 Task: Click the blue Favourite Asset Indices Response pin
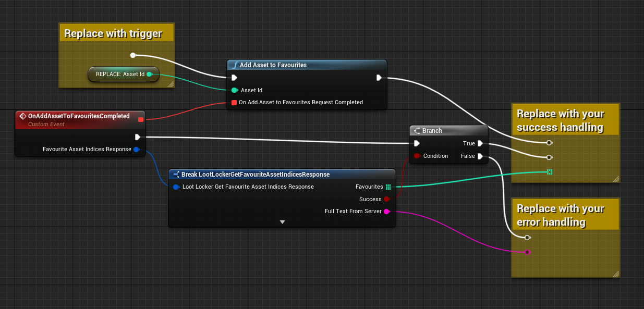click(136, 150)
